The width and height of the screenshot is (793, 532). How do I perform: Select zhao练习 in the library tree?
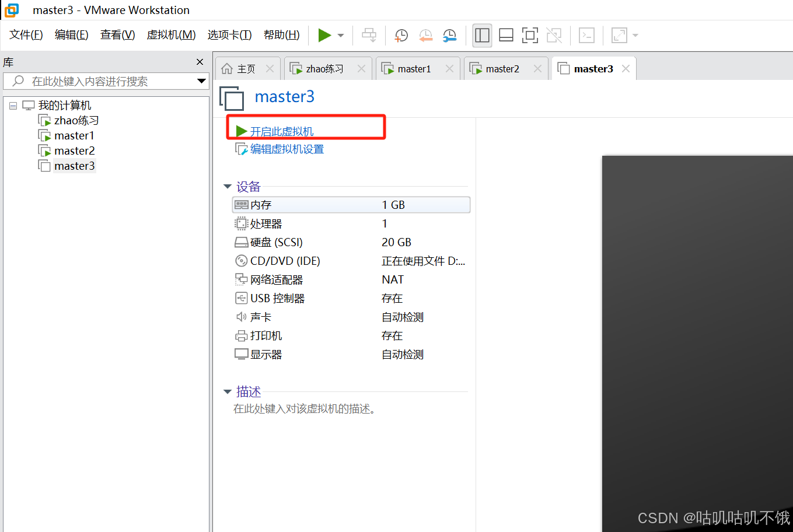tap(76, 121)
